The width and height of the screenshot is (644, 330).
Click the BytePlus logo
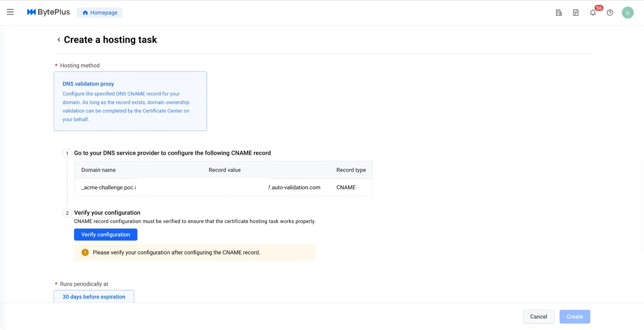tap(48, 12)
